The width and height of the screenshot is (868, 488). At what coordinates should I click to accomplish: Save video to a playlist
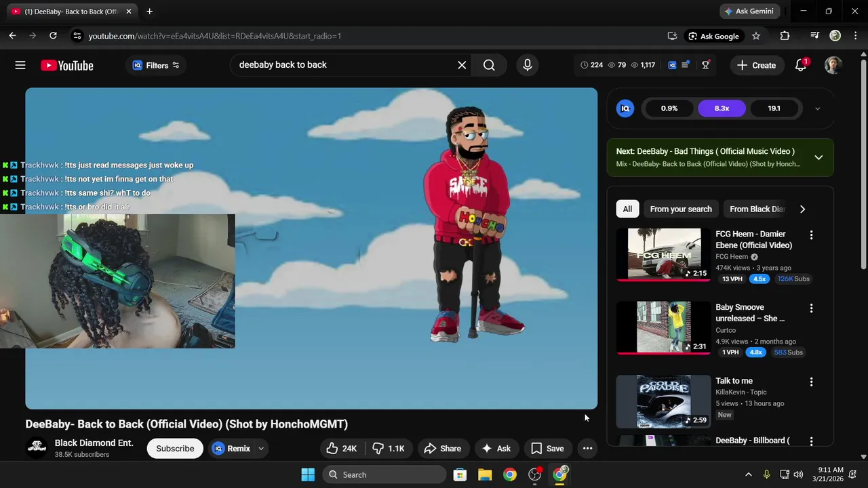547,448
